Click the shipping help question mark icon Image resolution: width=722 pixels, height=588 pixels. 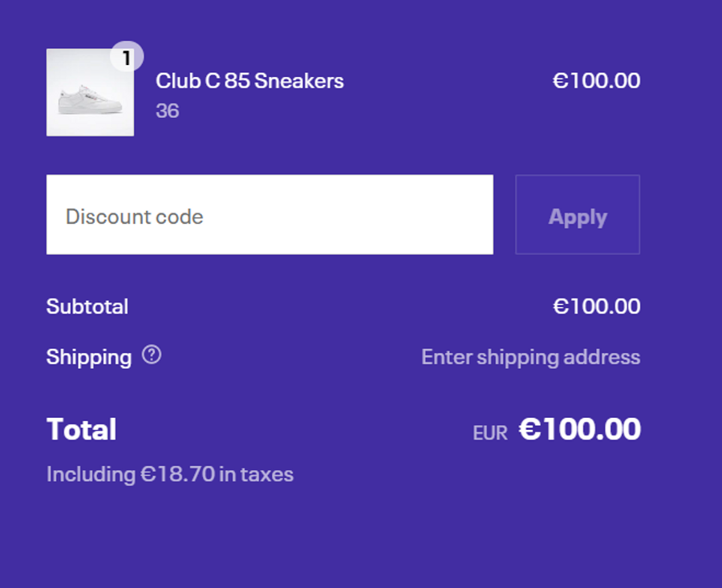tap(152, 355)
